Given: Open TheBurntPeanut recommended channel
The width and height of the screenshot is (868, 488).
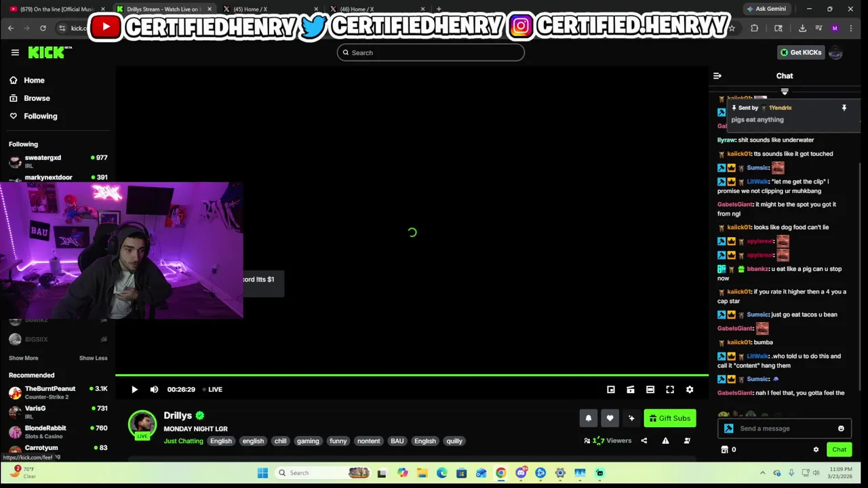Looking at the screenshot, I should [x=58, y=392].
